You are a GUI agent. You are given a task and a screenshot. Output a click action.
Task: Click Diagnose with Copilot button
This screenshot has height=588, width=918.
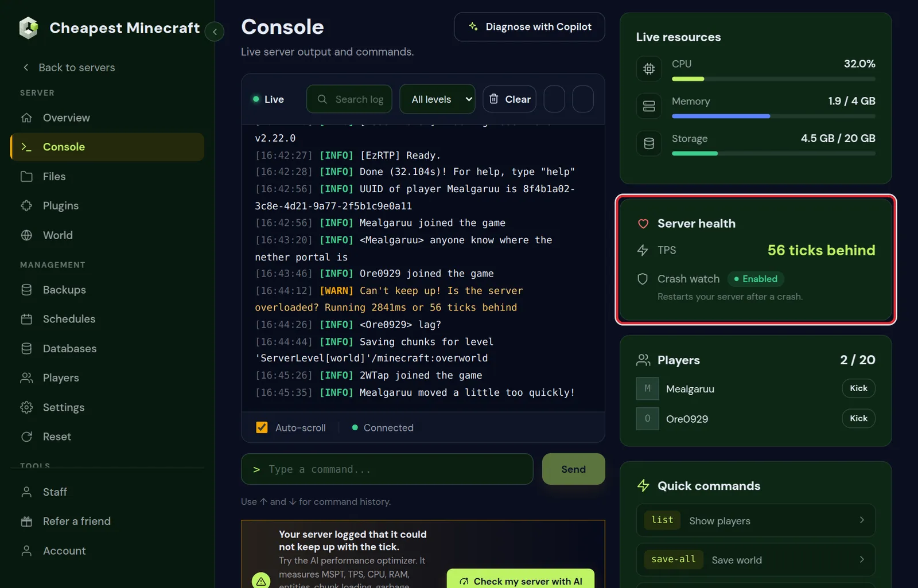coord(529,27)
